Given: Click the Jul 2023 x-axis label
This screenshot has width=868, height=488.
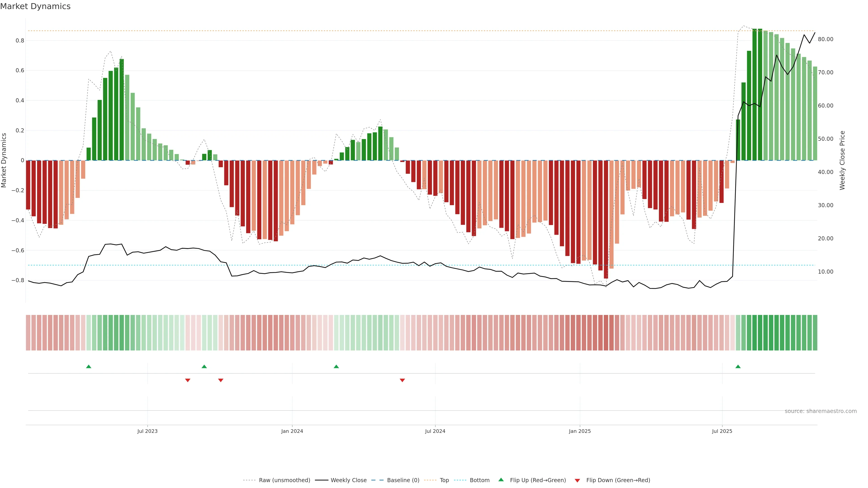Looking at the screenshot, I should tap(147, 431).
